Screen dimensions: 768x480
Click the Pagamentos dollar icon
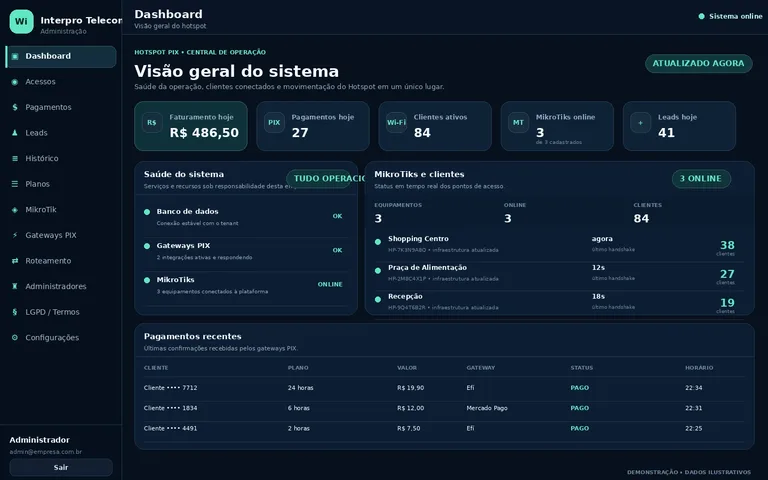point(15,107)
